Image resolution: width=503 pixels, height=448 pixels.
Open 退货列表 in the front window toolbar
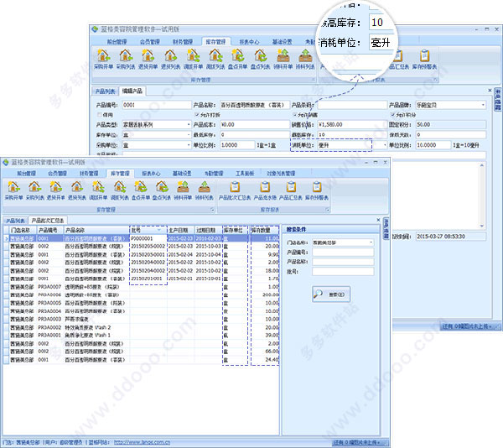click(x=77, y=190)
